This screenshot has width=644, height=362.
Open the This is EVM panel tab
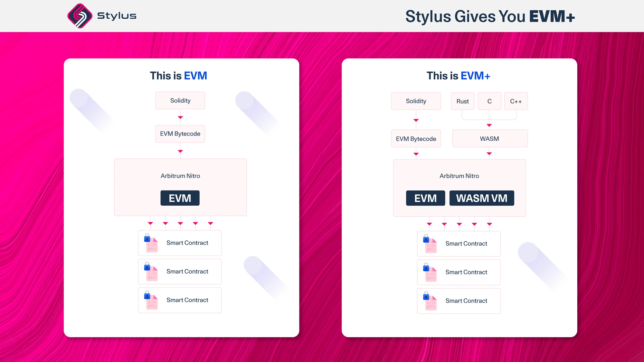180,75
